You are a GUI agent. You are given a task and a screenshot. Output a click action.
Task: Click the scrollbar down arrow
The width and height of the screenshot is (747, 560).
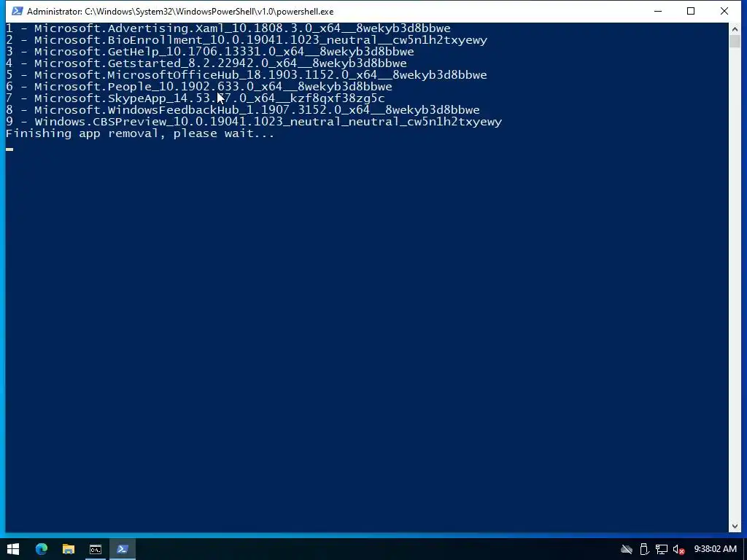[735, 526]
